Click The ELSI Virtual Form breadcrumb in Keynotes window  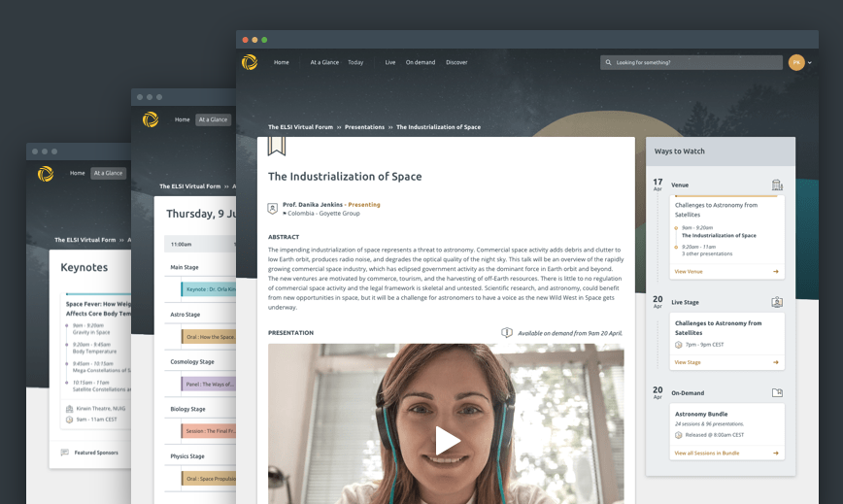tap(84, 240)
